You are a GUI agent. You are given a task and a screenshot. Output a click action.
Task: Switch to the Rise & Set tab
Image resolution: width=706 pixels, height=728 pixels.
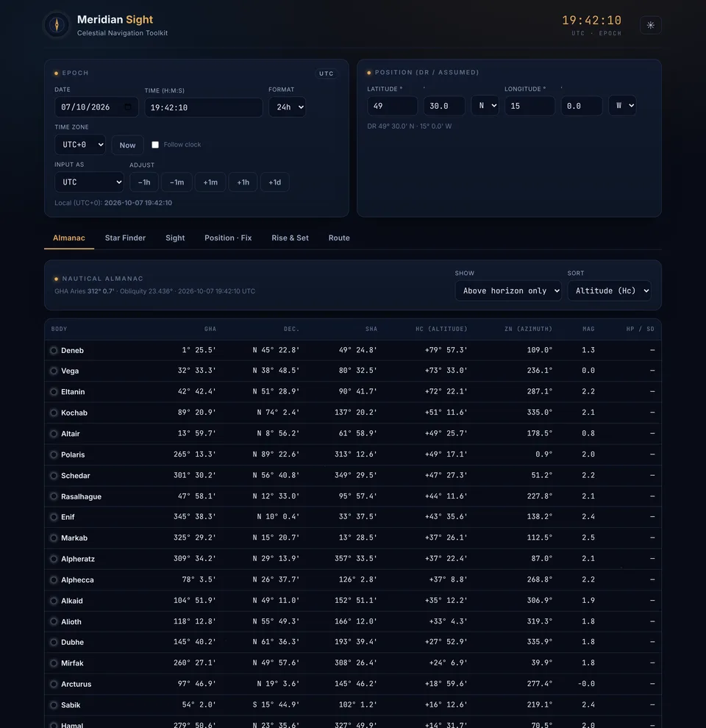tap(290, 238)
